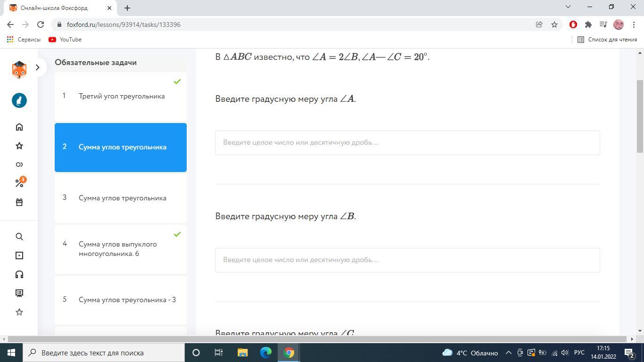The width and height of the screenshot is (644, 362).
Task: Open task 3 Сумма углов треугольника
Action: pyautogui.click(x=121, y=198)
